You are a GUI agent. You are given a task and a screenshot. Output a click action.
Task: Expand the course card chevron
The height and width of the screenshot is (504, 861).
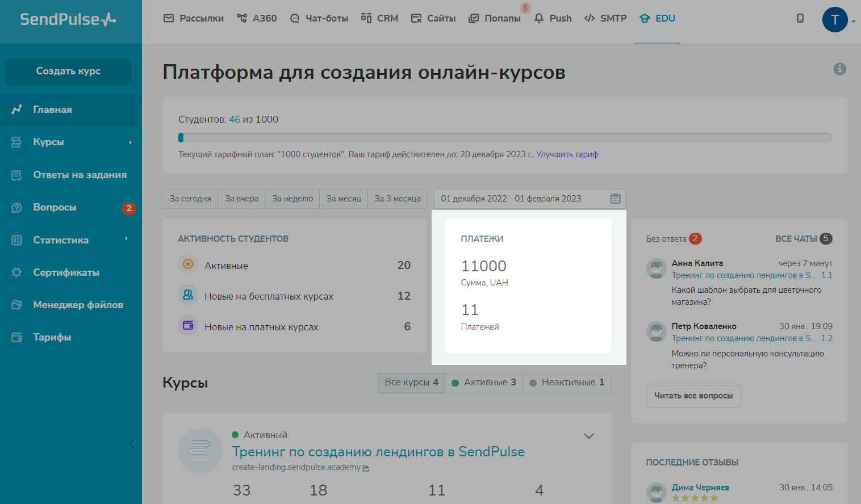(589, 436)
